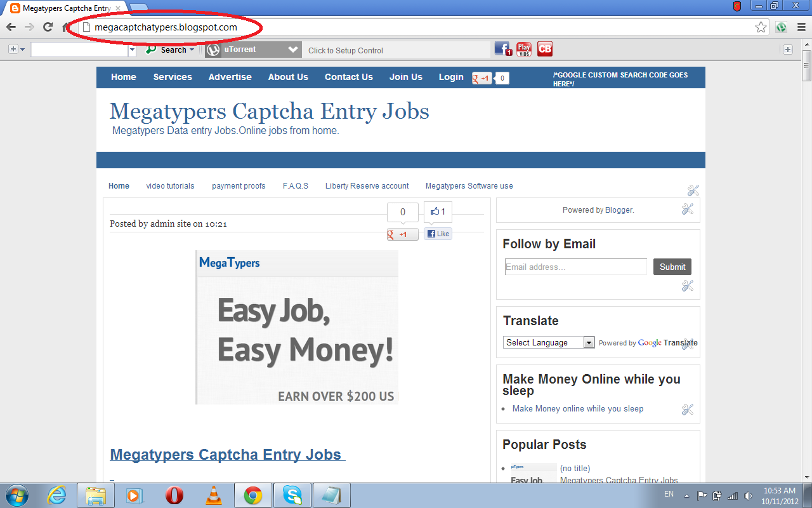Click the page vertical scrollbar down arrow

point(807,478)
